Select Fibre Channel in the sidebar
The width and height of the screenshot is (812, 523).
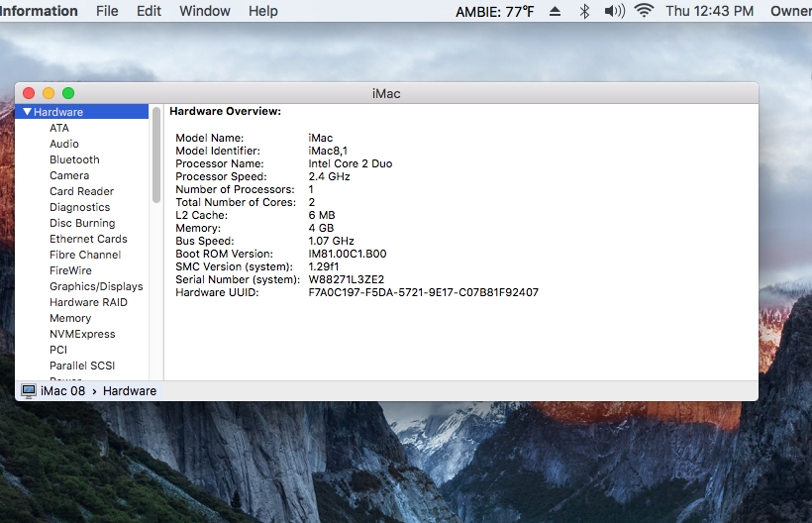pyautogui.click(x=85, y=255)
